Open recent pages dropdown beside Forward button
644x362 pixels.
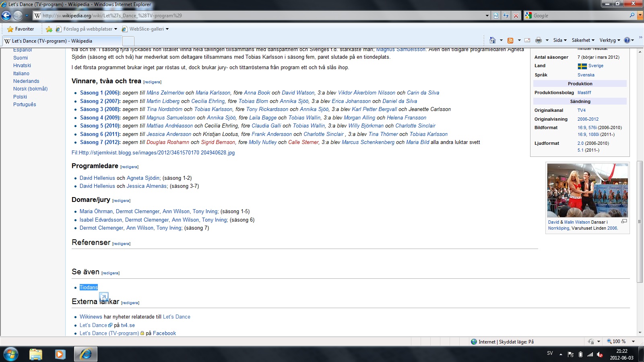pos(27,16)
